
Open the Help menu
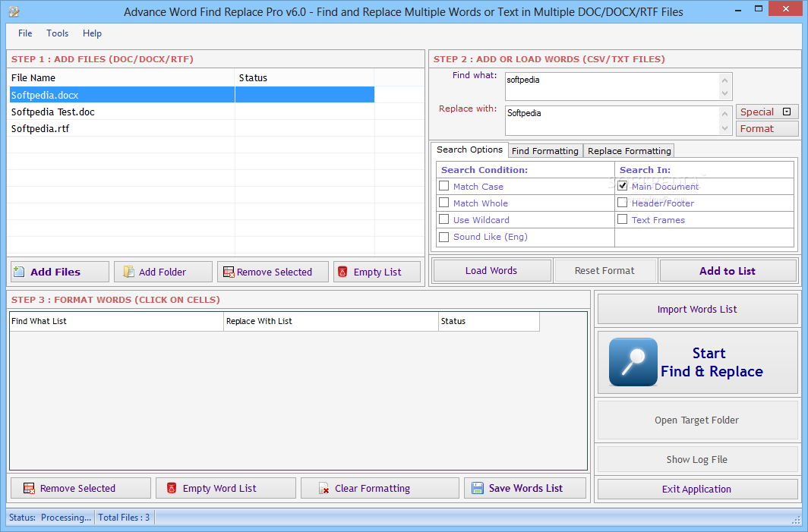pos(92,33)
